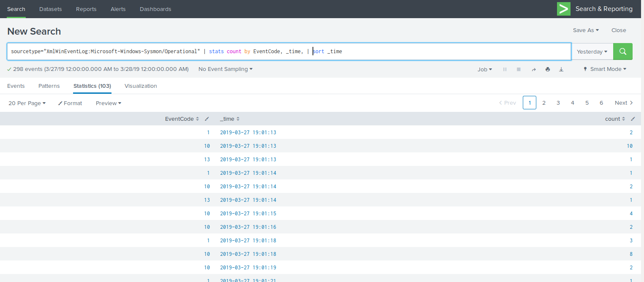Image resolution: width=644 pixels, height=282 pixels.
Task: Click the Close button for the search
Action: coord(619,30)
